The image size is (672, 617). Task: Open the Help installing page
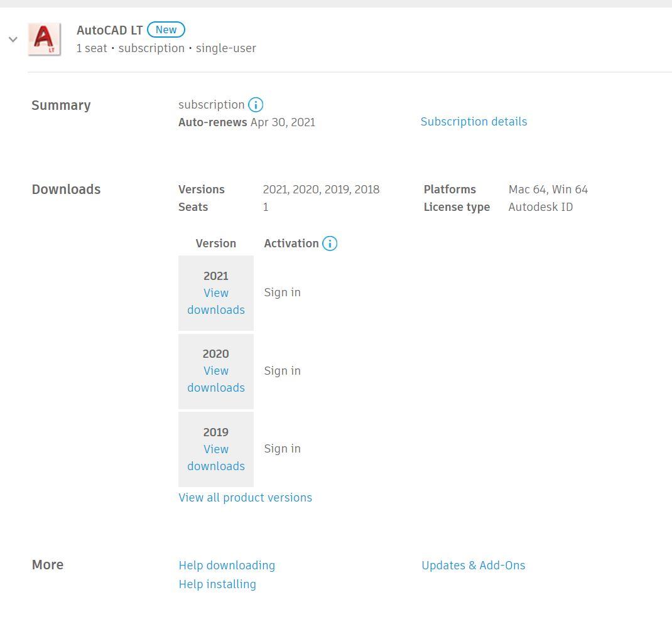pos(217,584)
